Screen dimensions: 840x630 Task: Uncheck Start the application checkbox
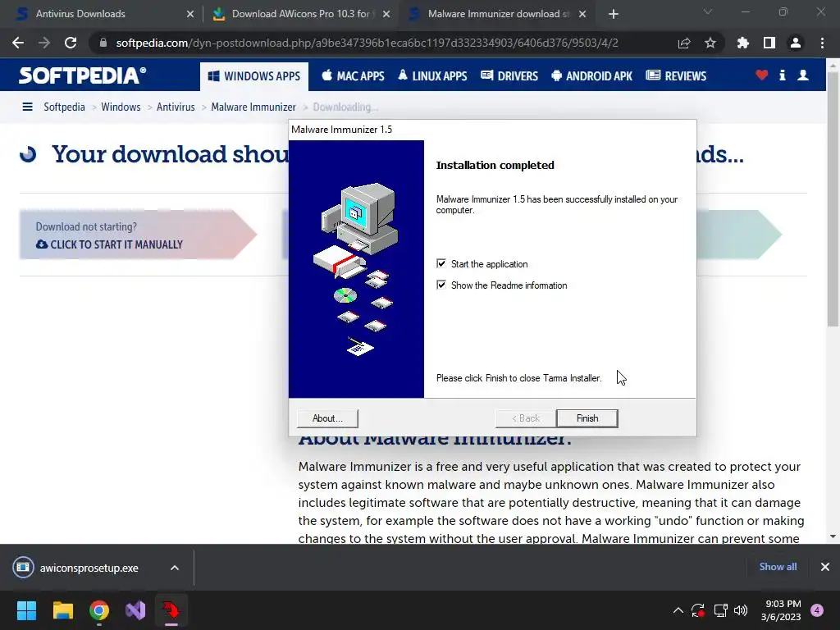coord(441,263)
